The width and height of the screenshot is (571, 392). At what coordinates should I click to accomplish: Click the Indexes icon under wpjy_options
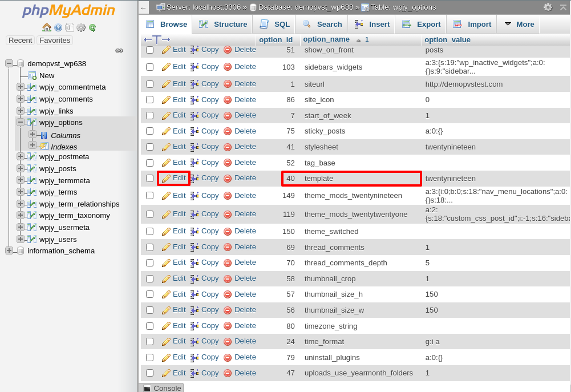click(x=44, y=147)
